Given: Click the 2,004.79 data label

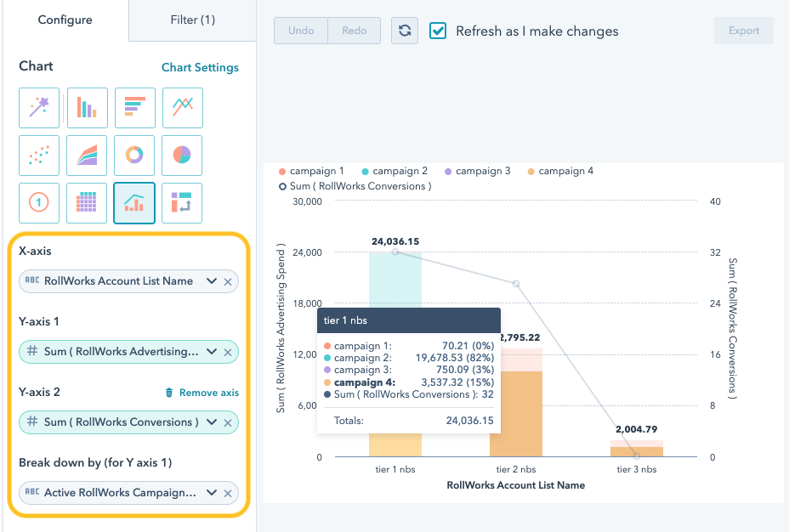Looking at the screenshot, I should 637,429.
